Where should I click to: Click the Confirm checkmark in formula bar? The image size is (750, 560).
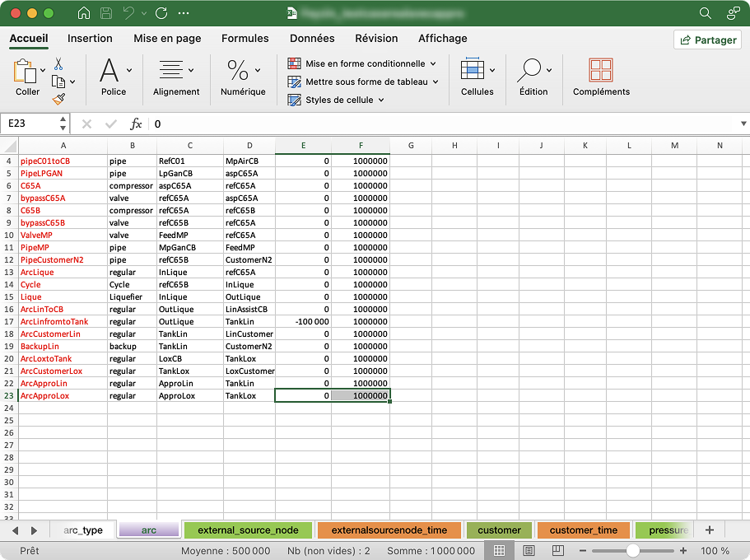[111, 124]
